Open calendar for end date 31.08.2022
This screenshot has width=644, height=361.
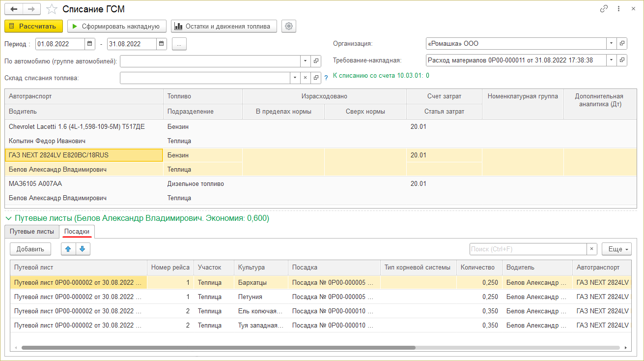click(161, 44)
